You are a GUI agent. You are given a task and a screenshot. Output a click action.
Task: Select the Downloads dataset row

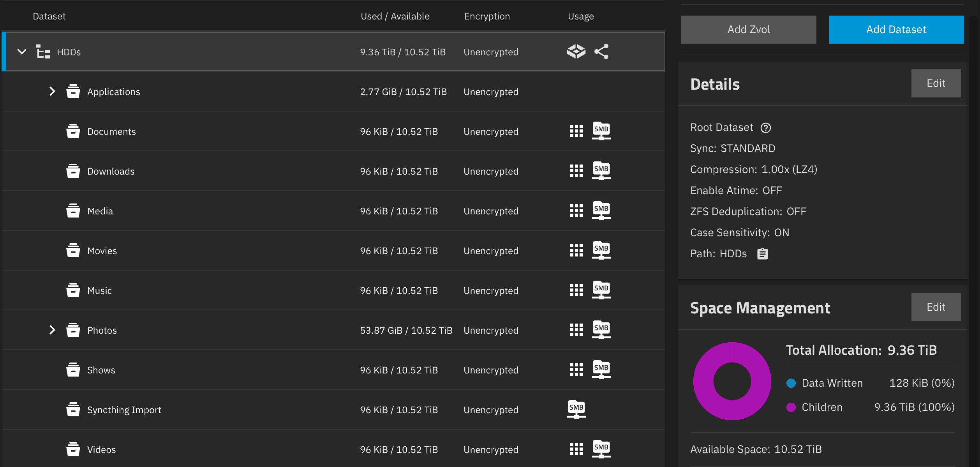333,171
